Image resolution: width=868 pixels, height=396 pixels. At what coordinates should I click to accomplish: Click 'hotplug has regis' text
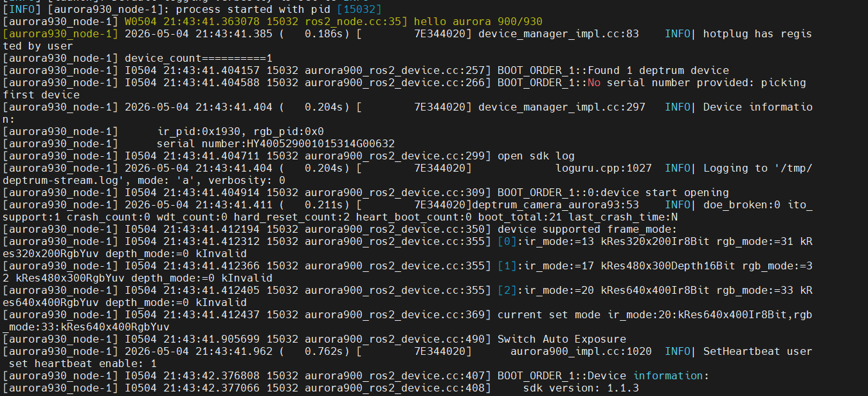pyautogui.click(x=758, y=33)
